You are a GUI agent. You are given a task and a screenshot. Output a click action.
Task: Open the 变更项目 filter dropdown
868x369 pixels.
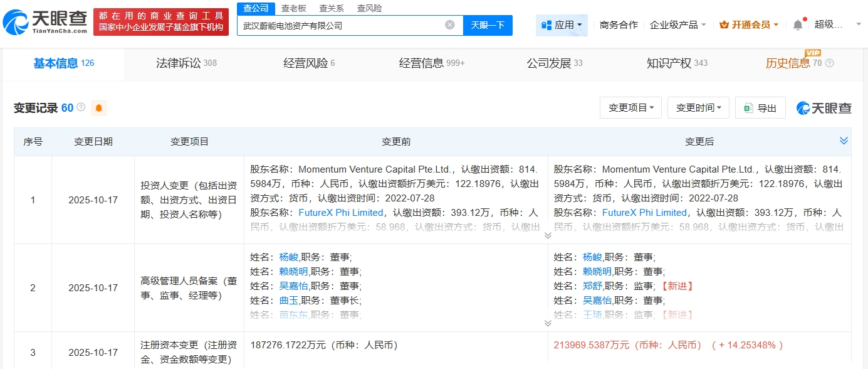point(630,107)
